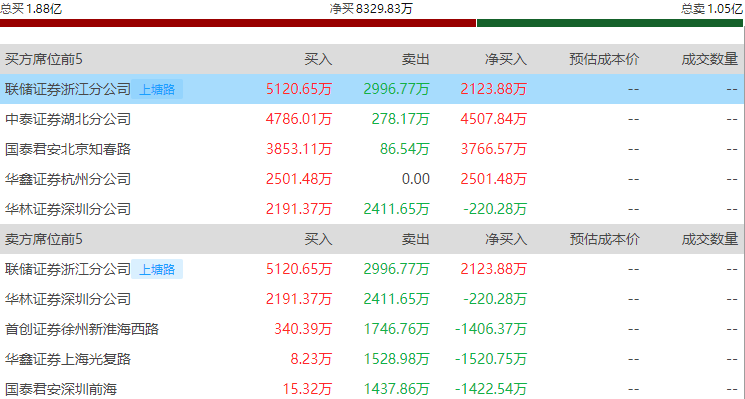Click 买入 column header in buyer table

tap(318, 59)
